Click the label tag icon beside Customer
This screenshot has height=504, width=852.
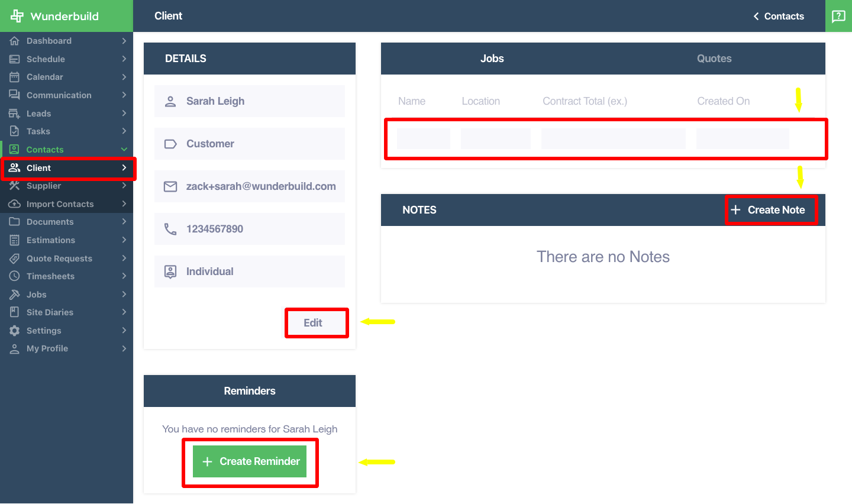pyautogui.click(x=170, y=144)
